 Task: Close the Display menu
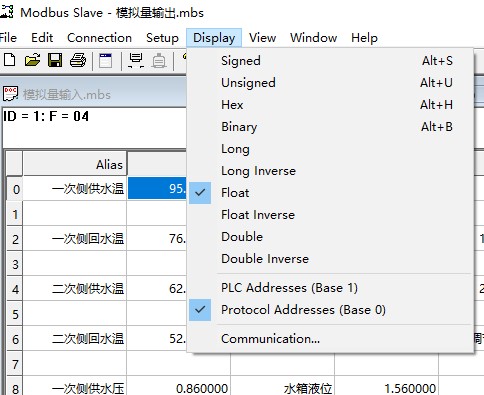pyautogui.click(x=214, y=38)
